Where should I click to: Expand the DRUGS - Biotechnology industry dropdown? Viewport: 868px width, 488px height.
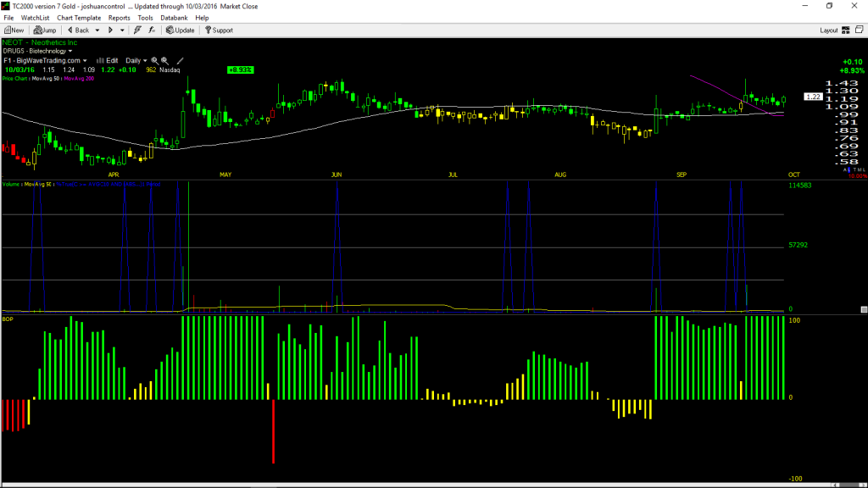click(x=37, y=51)
